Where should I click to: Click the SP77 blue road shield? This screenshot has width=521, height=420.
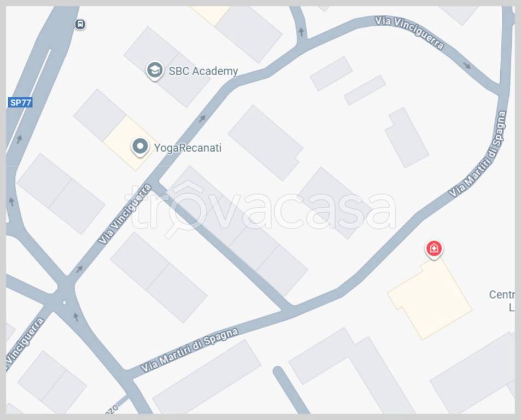pos(20,102)
